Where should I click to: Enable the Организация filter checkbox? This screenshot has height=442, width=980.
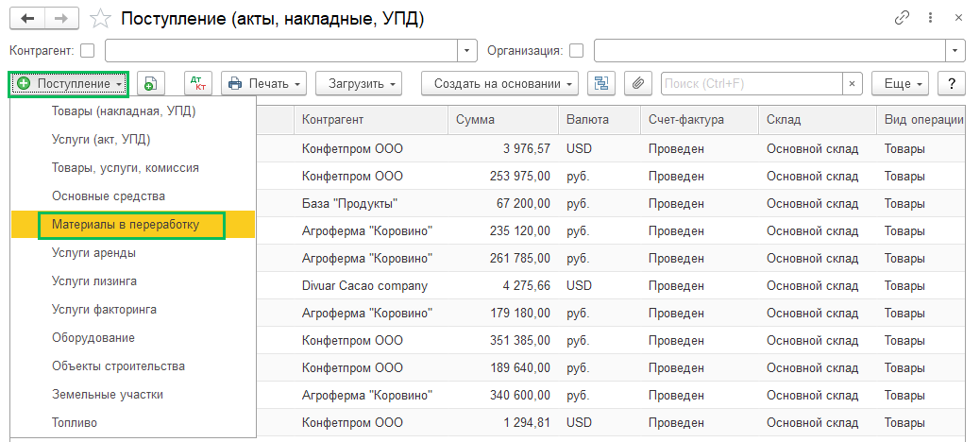577,50
